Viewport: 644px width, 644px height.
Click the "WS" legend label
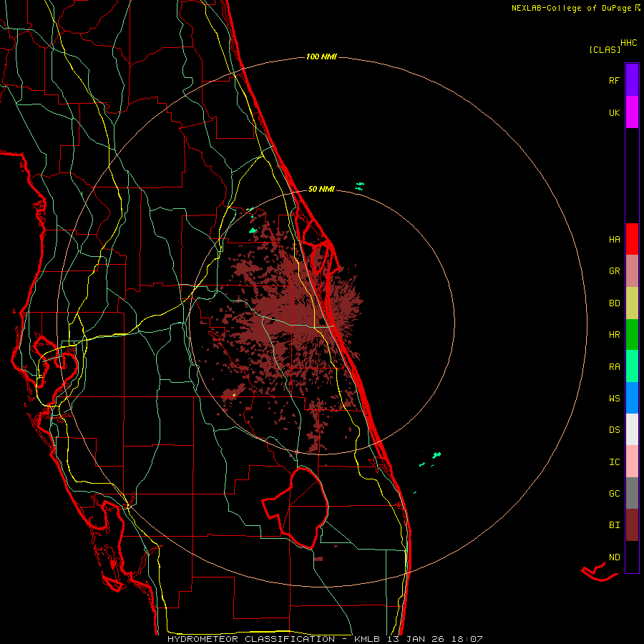pos(614,399)
